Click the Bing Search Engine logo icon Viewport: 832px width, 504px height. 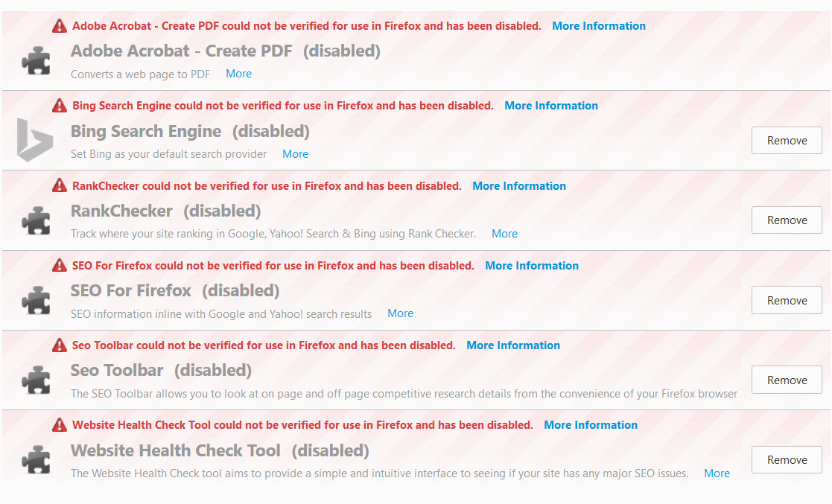[x=35, y=139]
